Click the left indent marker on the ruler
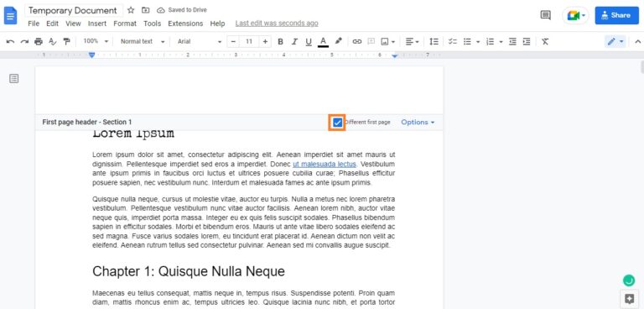Viewport: 644px width, 309px height. (x=92, y=55)
